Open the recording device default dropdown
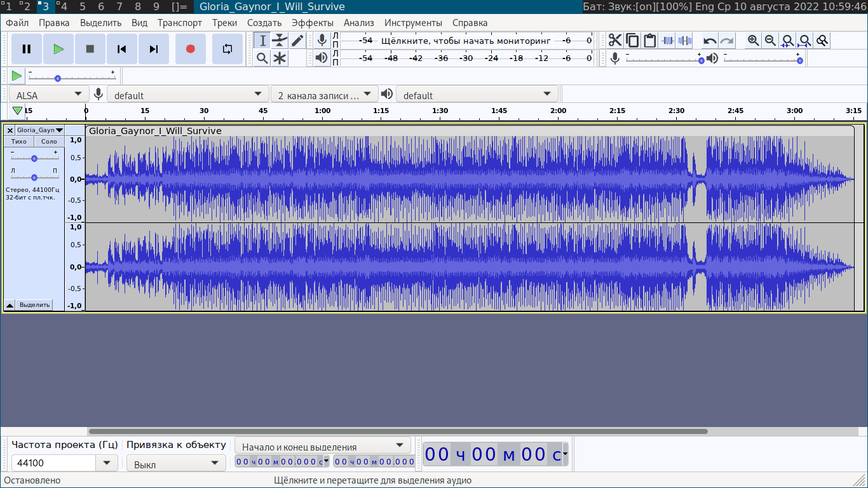The height and width of the screenshot is (488, 868). coord(187,95)
